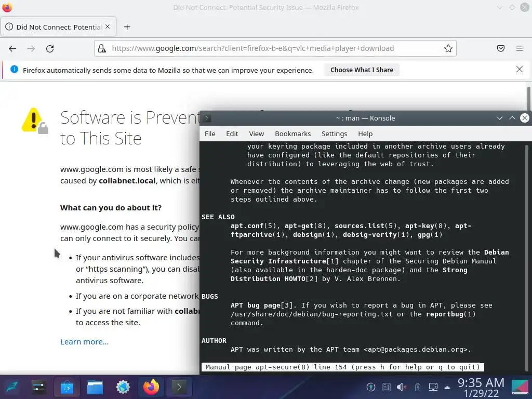Click the Firefox page vertical scrollbar
Image resolution: width=532 pixels, height=399 pixels.
(528, 98)
